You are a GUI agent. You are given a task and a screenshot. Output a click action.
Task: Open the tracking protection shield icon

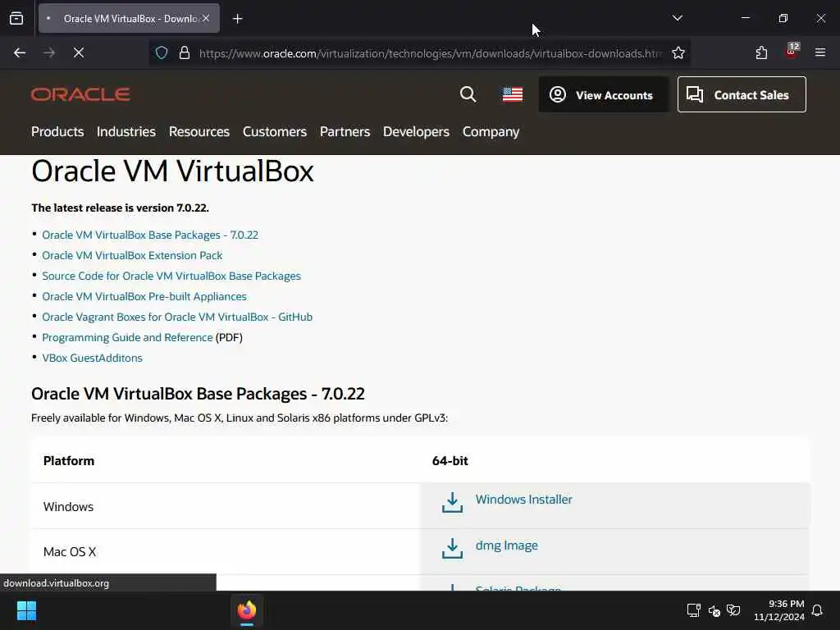pyautogui.click(x=162, y=52)
